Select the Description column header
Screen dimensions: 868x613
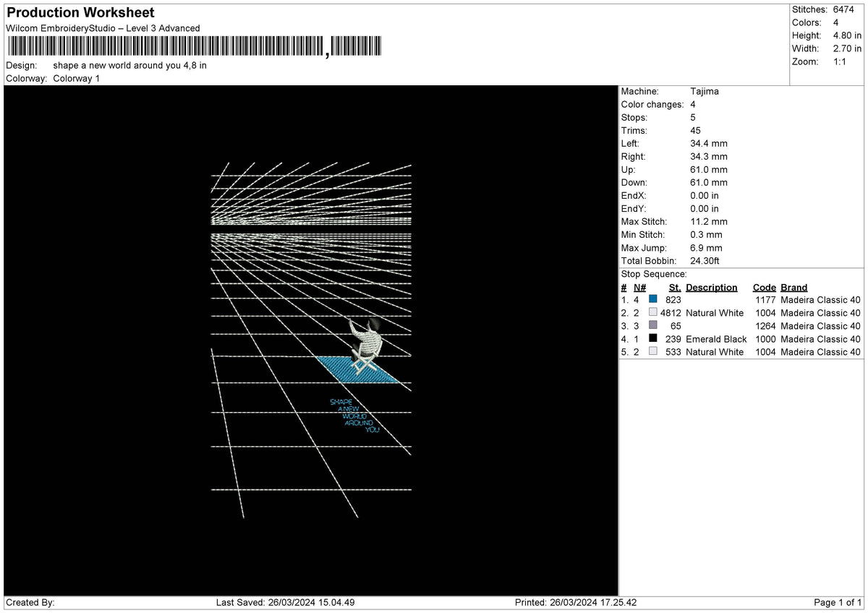click(x=711, y=287)
